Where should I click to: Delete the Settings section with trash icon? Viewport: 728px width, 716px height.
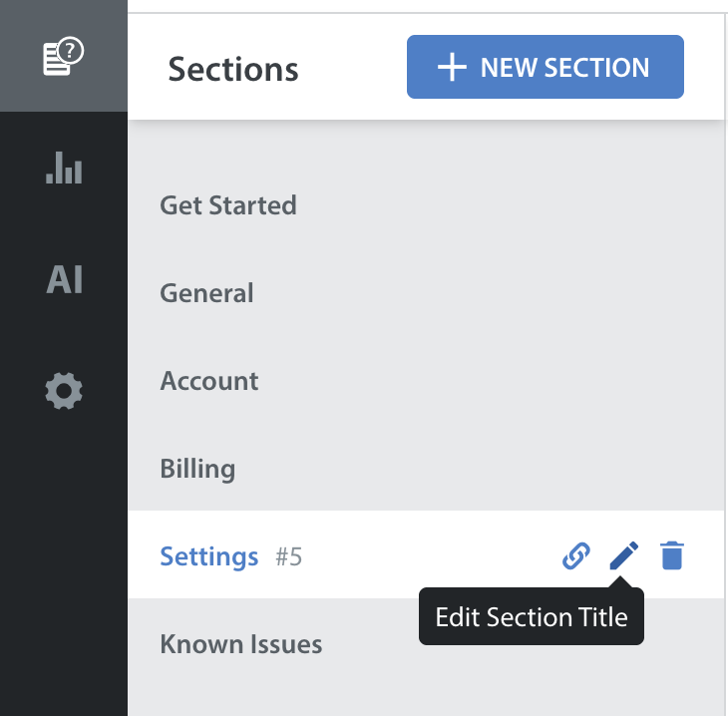pos(672,555)
